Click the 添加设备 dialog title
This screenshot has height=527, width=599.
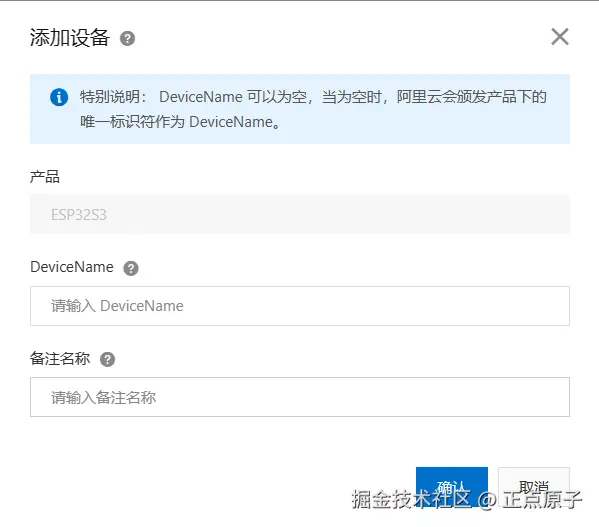70,37
